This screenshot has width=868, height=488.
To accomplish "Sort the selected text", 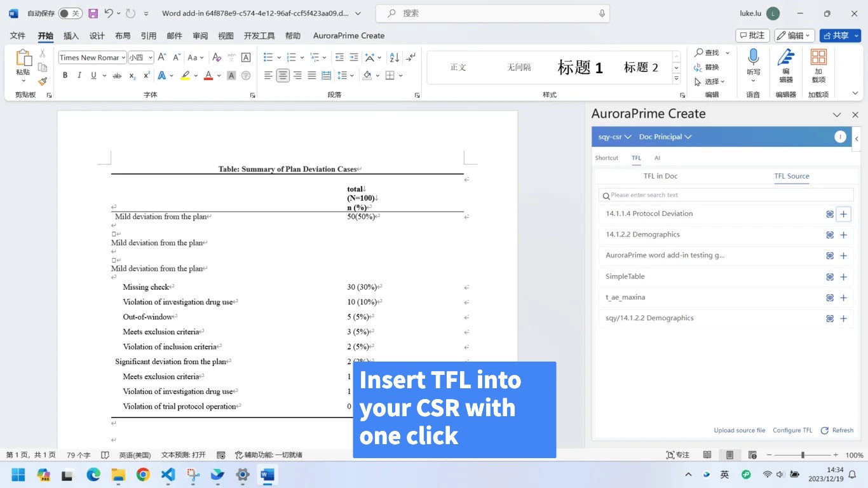I will tap(394, 57).
